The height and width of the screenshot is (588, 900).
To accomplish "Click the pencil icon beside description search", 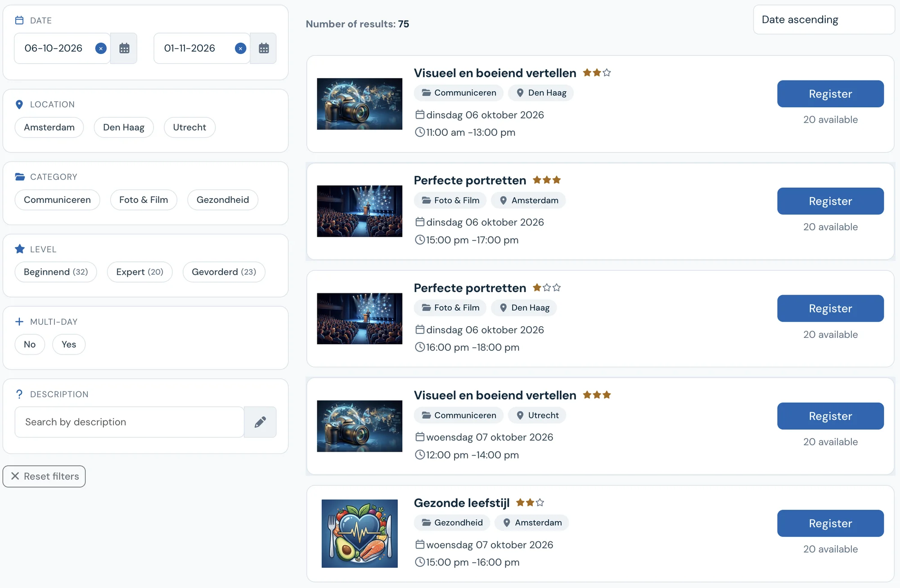I will click(x=260, y=422).
